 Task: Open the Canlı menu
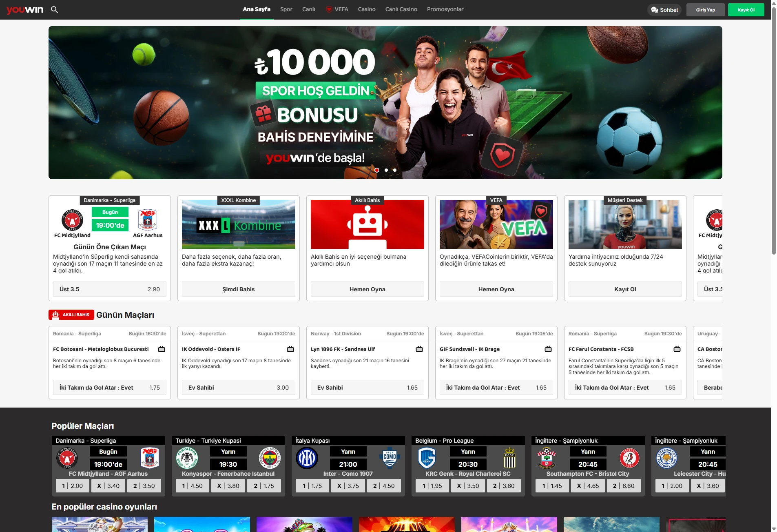point(309,9)
